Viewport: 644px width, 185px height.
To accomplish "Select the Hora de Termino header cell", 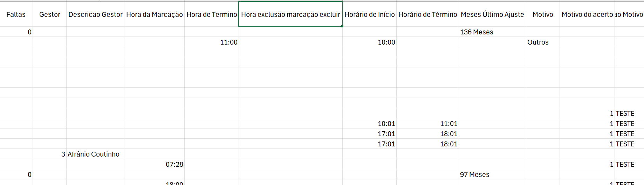I will tap(212, 14).
